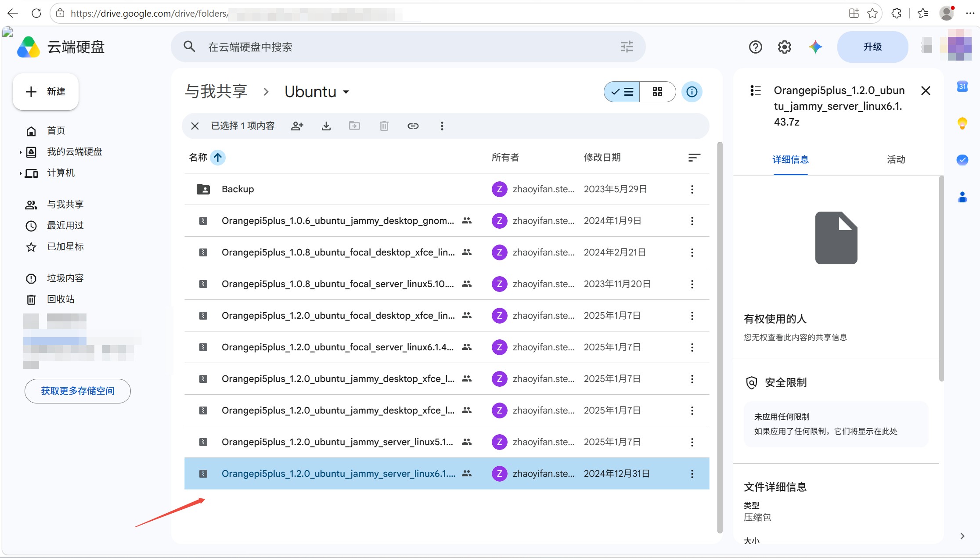Open 最近用过 in left sidebar
Viewport: 980px width, 558px height.
pyautogui.click(x=65, y=225)
